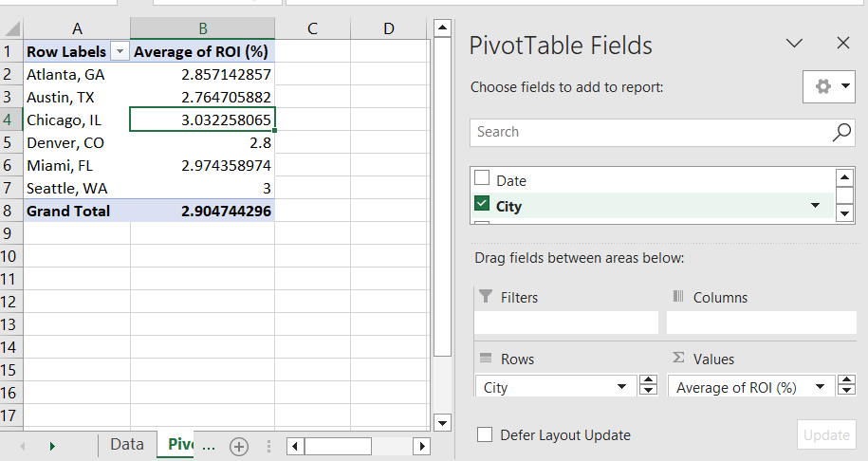
Task: Expand the City field dropdown in Rows
Action: click(621, 387)
